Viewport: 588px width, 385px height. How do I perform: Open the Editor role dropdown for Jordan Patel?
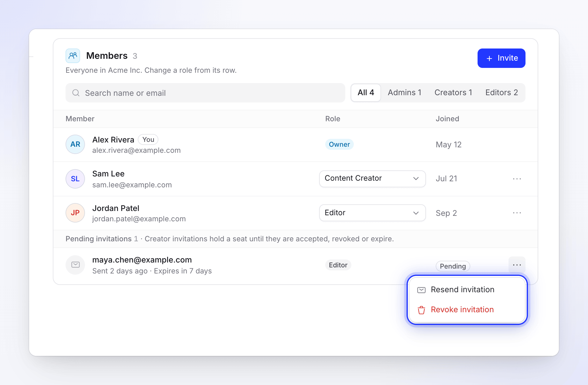372,213
